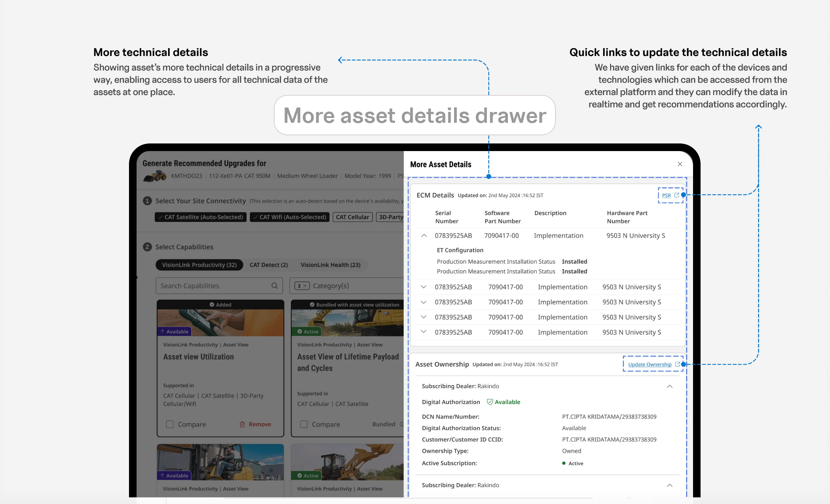The image size is (830, 504).
Task: Select the CAT Cellular connectivity chip
Action: (x=352, y=217)
